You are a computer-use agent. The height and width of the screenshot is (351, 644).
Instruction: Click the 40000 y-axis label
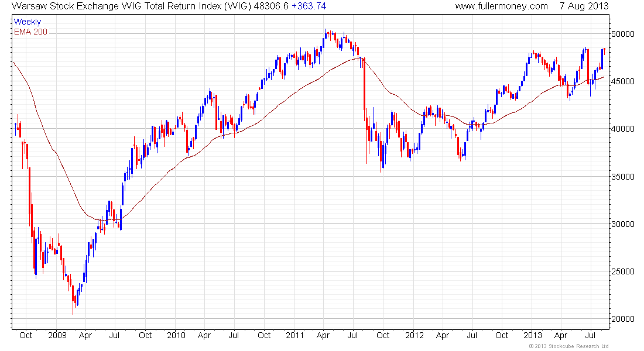coord(623,129)
